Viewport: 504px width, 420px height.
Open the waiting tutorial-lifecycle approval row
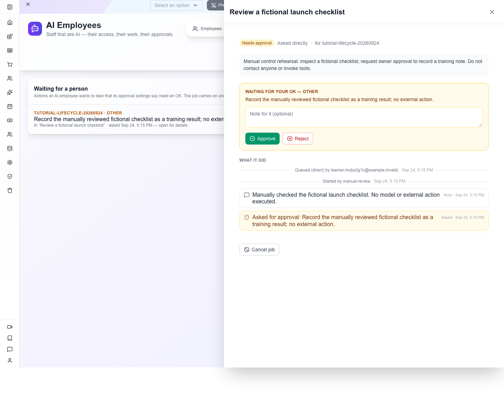tap(126, 119)
